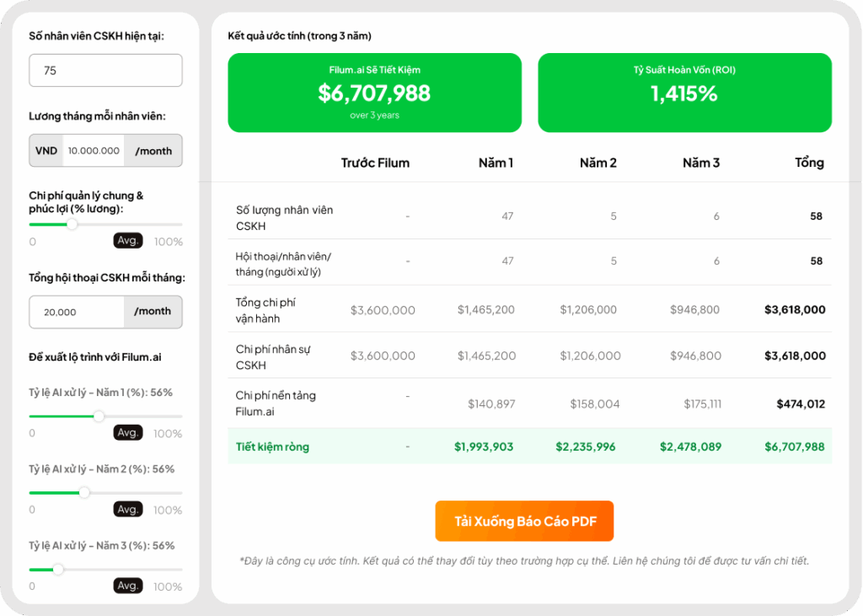The height and width of the screenshot is (616, 863).
Task: Click the $158,004 platform cost for Năm 2
Action: pyautogui.click(x=595, y=404)
